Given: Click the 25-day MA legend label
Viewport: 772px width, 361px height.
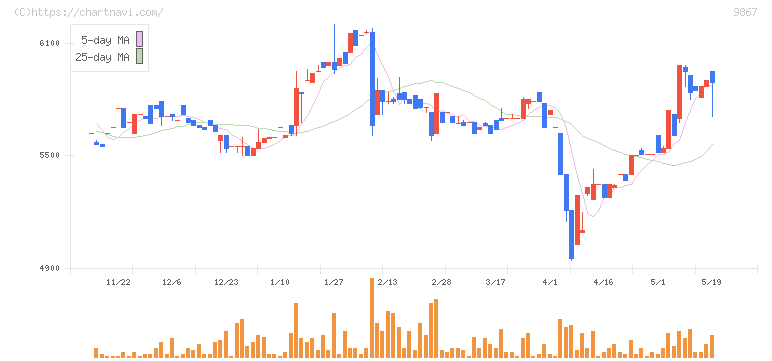Looking at the screenshot, I should pos(102,57).
